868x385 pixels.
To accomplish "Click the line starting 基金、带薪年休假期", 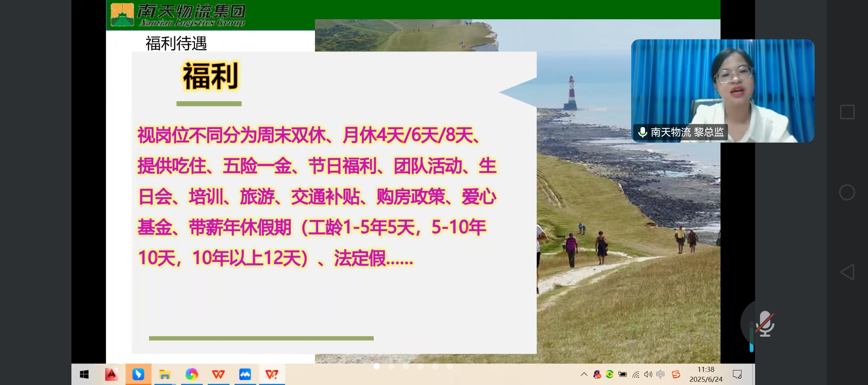I will [312, 227].
